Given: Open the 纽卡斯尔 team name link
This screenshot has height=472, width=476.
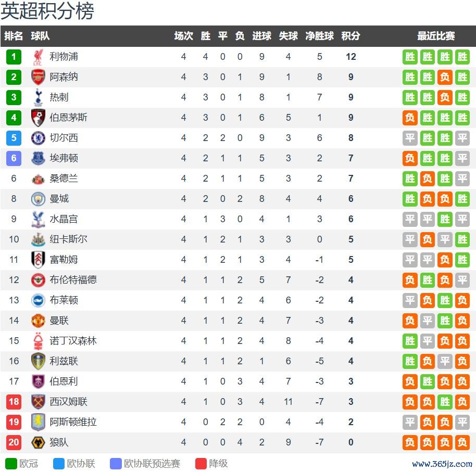Looking at the screenshot, I should click(68, 239).
